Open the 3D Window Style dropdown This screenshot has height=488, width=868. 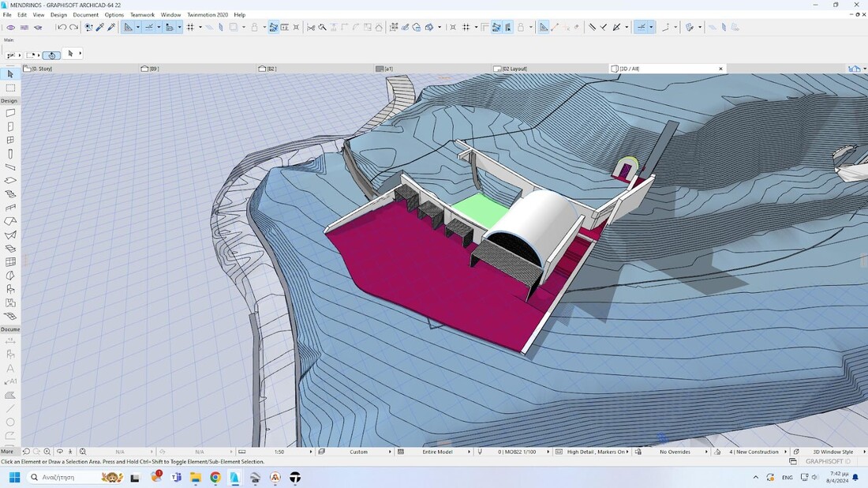(832, 452)
